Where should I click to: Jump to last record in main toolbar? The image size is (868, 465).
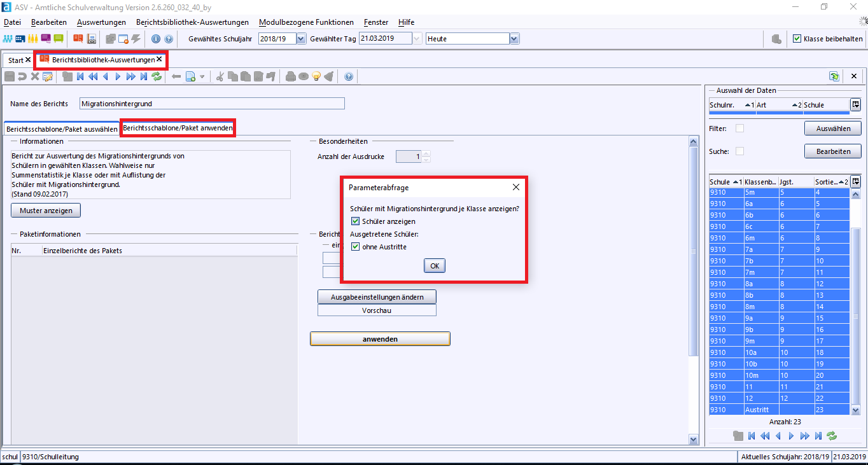(144, 76)
